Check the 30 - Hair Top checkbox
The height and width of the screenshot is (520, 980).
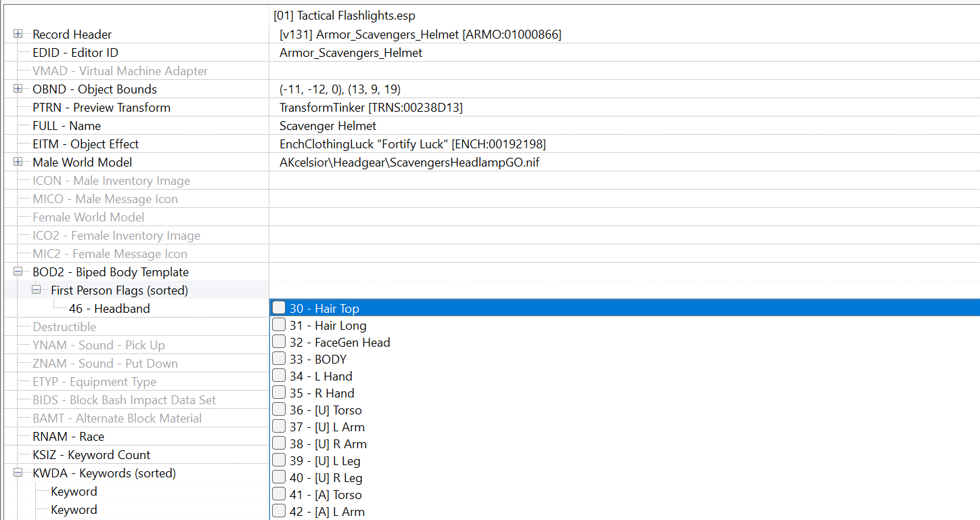point(279,307)
